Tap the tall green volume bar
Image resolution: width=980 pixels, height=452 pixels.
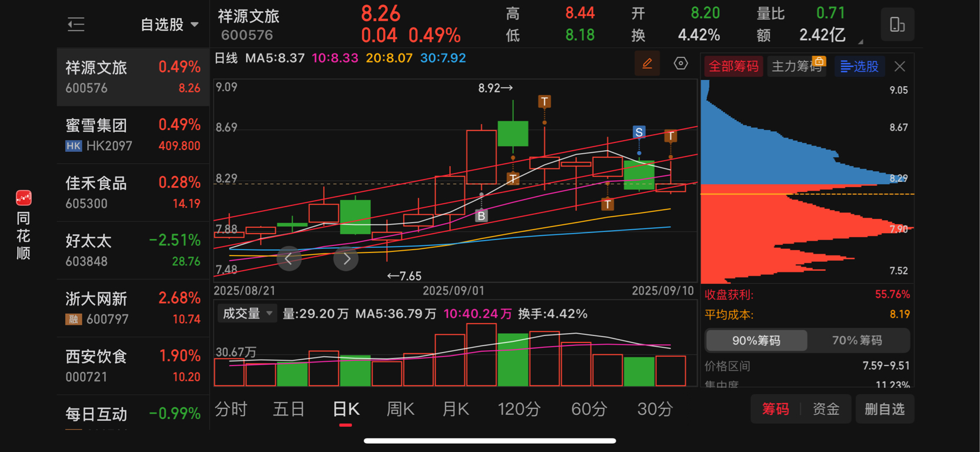(x=513, y=360)
